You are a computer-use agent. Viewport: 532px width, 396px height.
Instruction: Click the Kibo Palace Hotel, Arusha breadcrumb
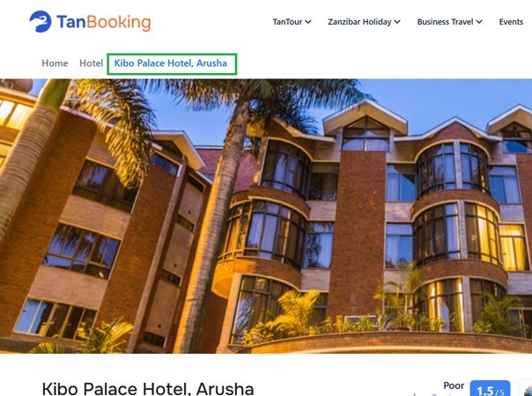pos(171,63)
